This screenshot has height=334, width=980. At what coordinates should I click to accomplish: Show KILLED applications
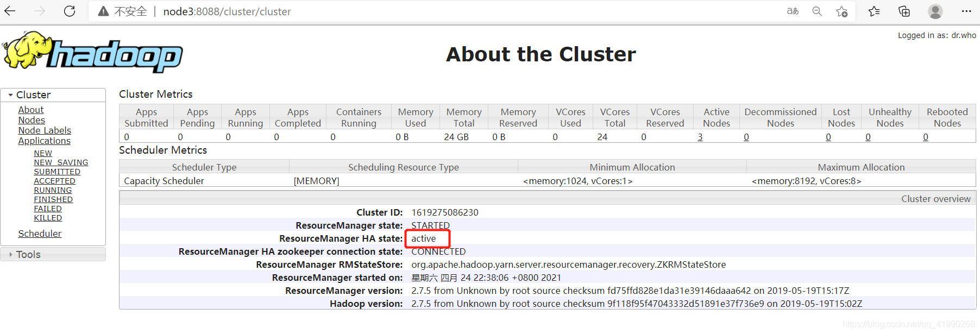tap(48, 218)
